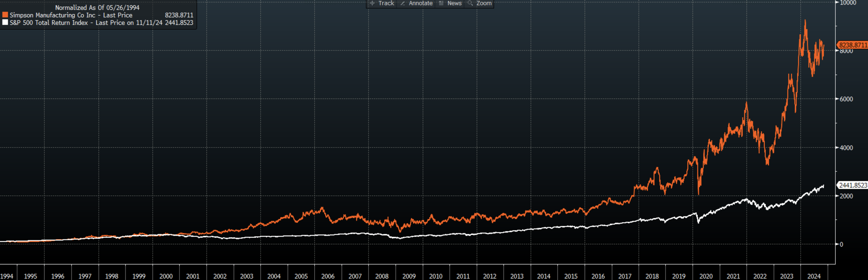This screenshot has height=280, width=868.
Task: Click the 2000 label on the time axis
Action: pyautogui.click(x=166, y=276)
